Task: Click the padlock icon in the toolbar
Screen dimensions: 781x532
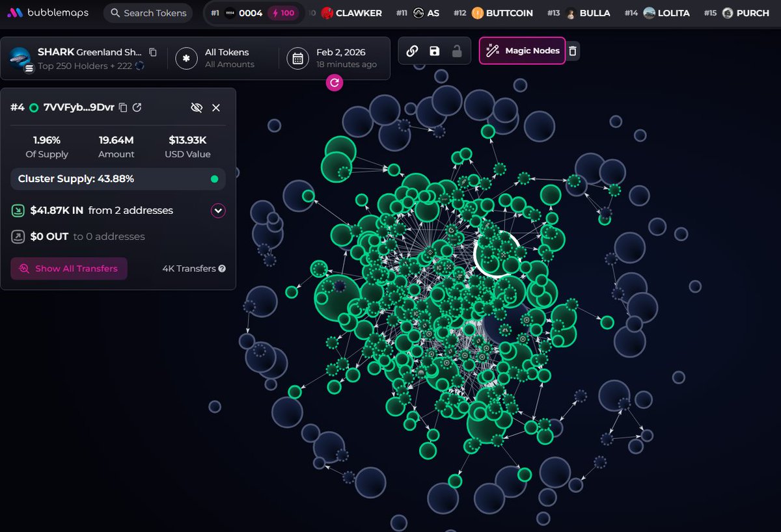Action: [x=457, y=51]
